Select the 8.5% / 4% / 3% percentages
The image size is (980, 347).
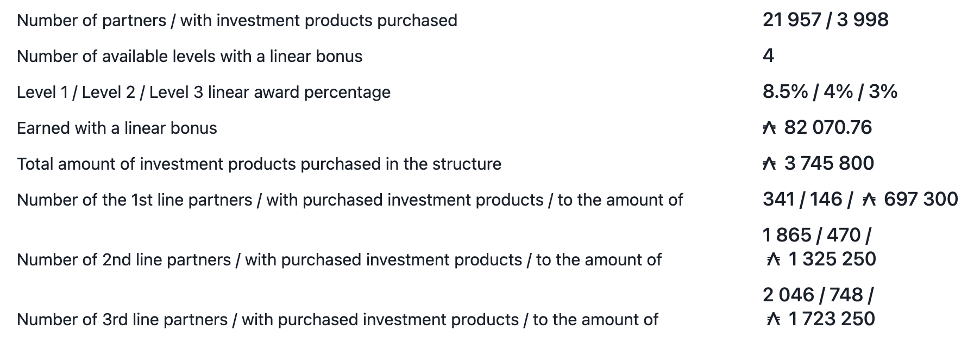[x=830, y=91]
